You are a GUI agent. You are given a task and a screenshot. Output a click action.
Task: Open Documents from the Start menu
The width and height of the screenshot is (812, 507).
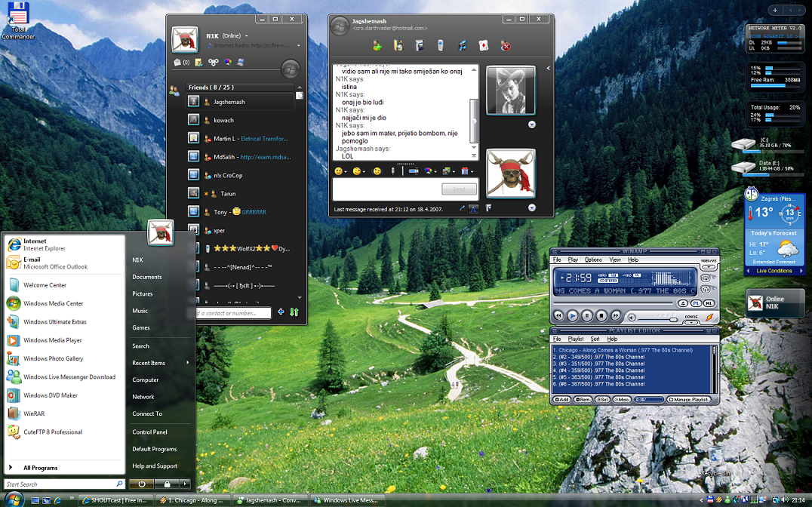147,277
